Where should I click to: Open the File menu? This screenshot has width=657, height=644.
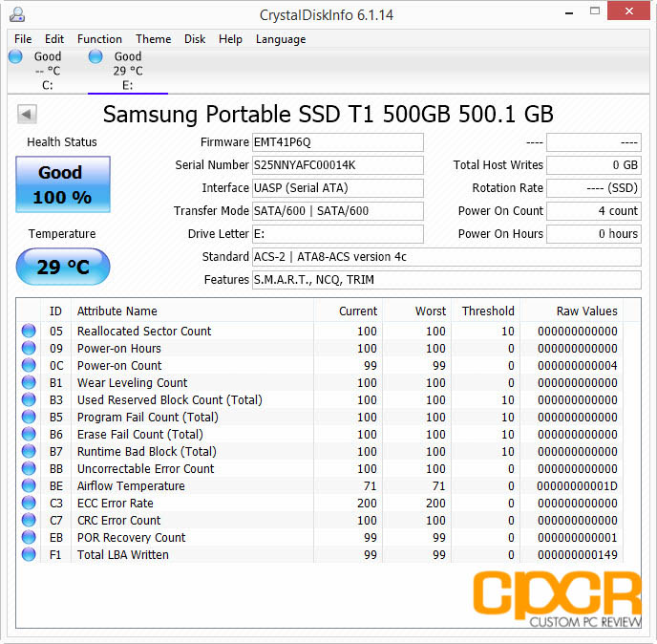pyautogui.click(x=23, y=39)
